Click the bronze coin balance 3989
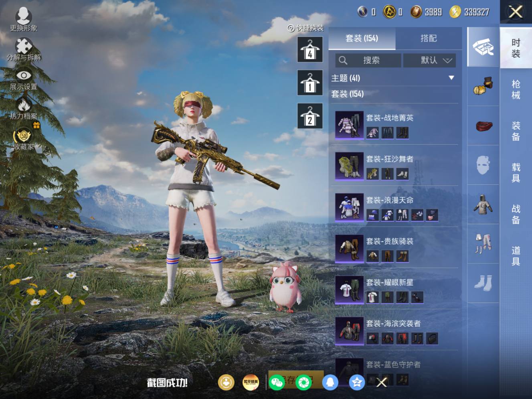Screen dimensions: 532x399 coord(433,12)
